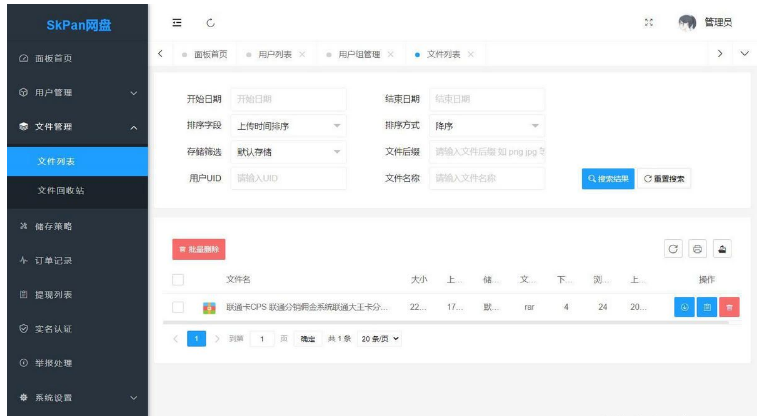Image resolution: width=775 pixels, height=416 pixels.
Task: Go to the previous page arrow
Action: click(x=175, y=339)
